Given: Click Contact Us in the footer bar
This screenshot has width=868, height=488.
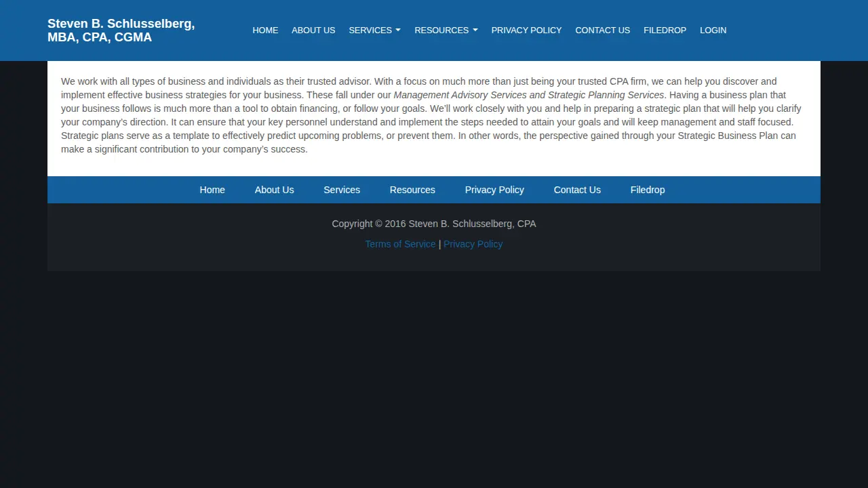Looking at the screenshot, I should [x=577, y=190].
